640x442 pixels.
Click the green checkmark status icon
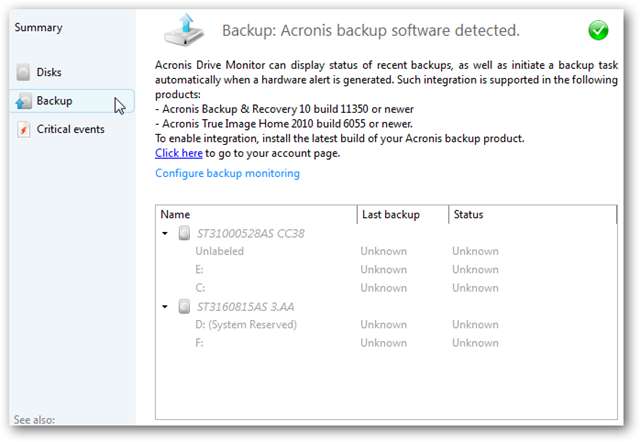click(x=598, y=30)
